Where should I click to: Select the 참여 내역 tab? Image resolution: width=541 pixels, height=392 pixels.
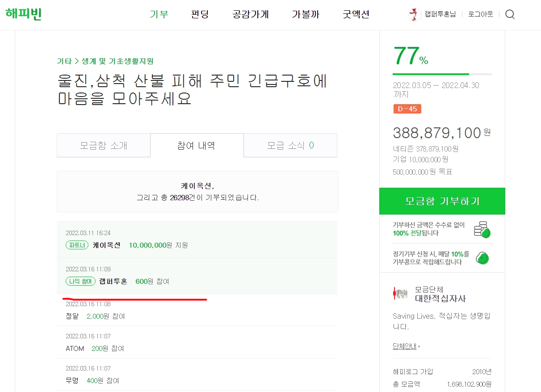tap(197, 145)
